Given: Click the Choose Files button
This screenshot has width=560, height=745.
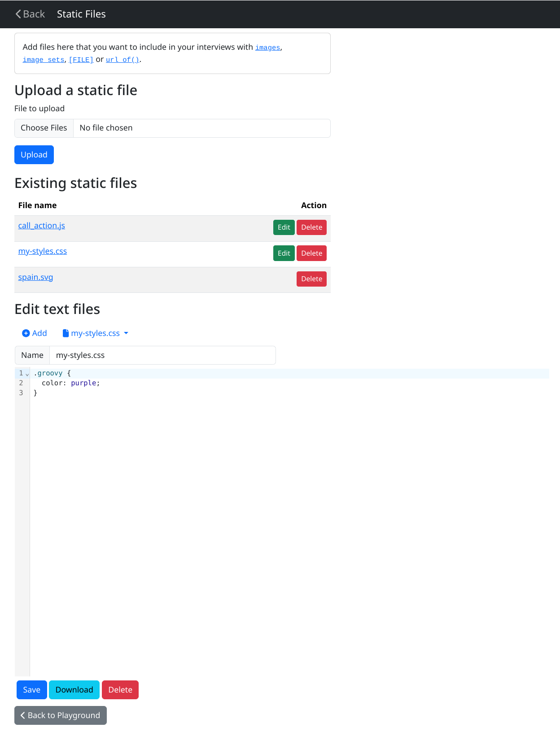Looking at the screenshot, I should [x=44, y=128].
